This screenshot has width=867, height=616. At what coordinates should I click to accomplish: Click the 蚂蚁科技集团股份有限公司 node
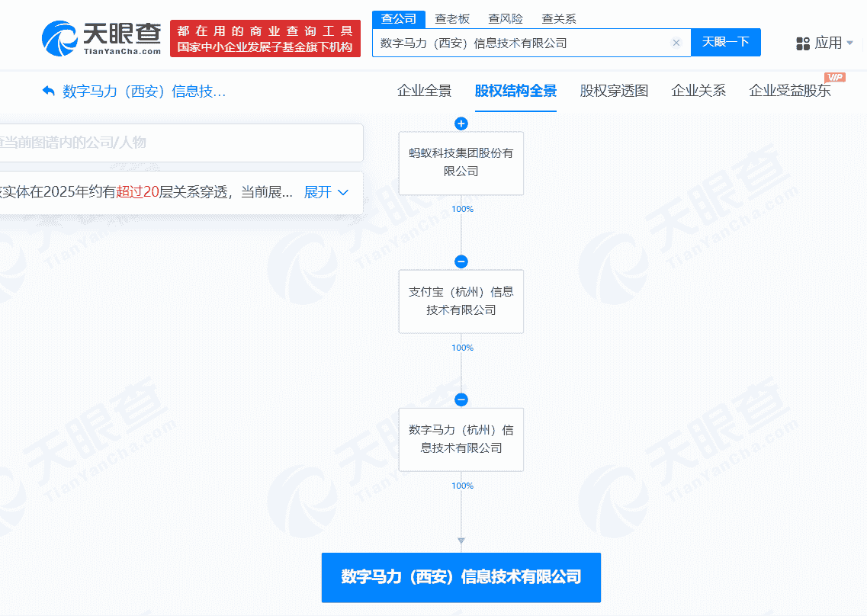point(461,162)
